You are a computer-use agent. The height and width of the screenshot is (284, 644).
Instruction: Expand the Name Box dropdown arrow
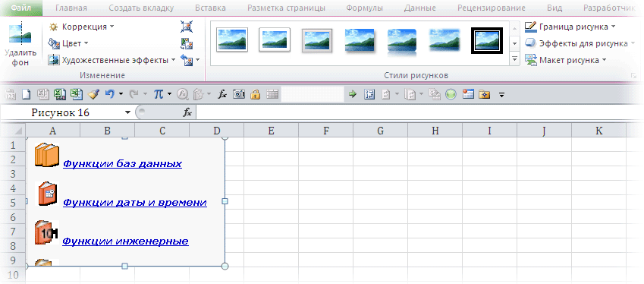click(127, 112)
